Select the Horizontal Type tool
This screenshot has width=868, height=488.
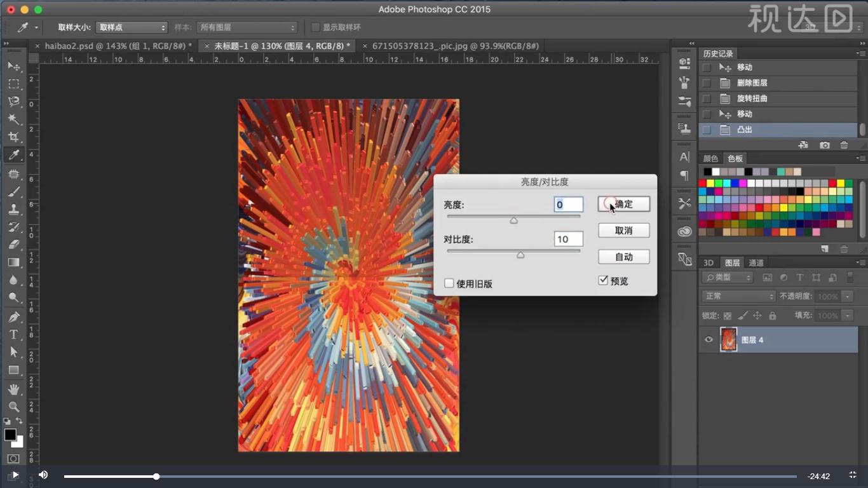tap(13, 335)
